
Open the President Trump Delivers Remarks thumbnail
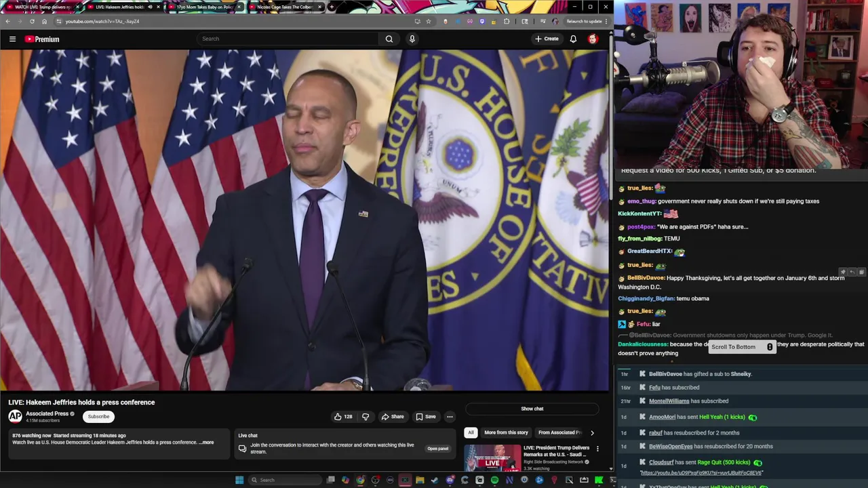coord(492,458)
